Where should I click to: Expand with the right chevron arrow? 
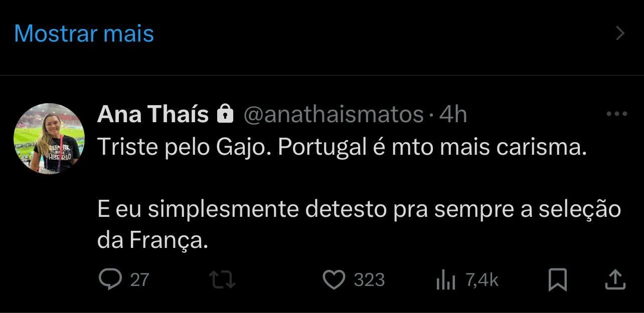point(620,34)
